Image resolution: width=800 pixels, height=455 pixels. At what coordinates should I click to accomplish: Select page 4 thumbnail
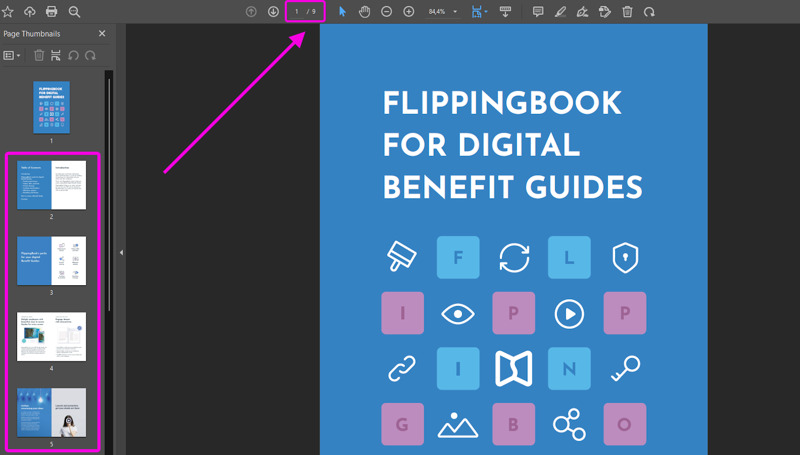pos(52,337)
